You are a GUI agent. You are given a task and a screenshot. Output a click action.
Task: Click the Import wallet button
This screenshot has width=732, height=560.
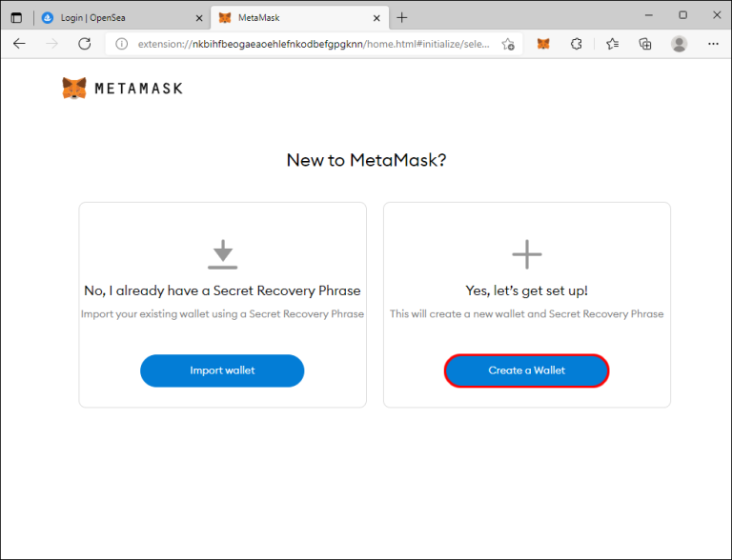click(222, 370)
